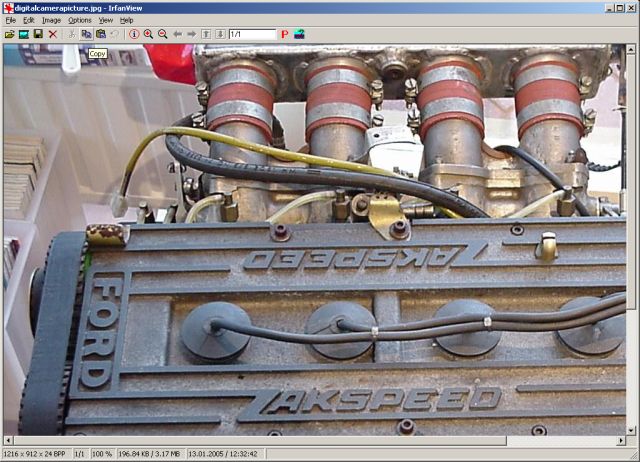
Task: Click the next page down-arrow icon
Action: (x=220, y=34)
